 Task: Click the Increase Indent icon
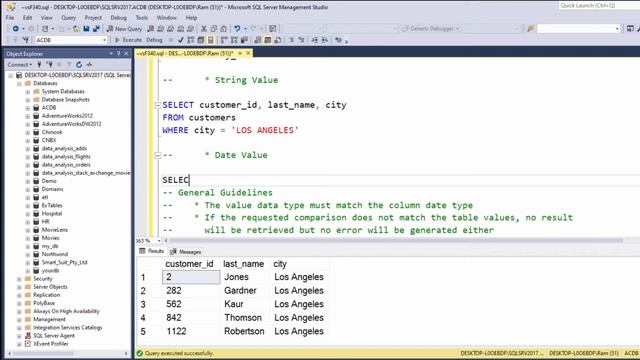tap(324, 40)
